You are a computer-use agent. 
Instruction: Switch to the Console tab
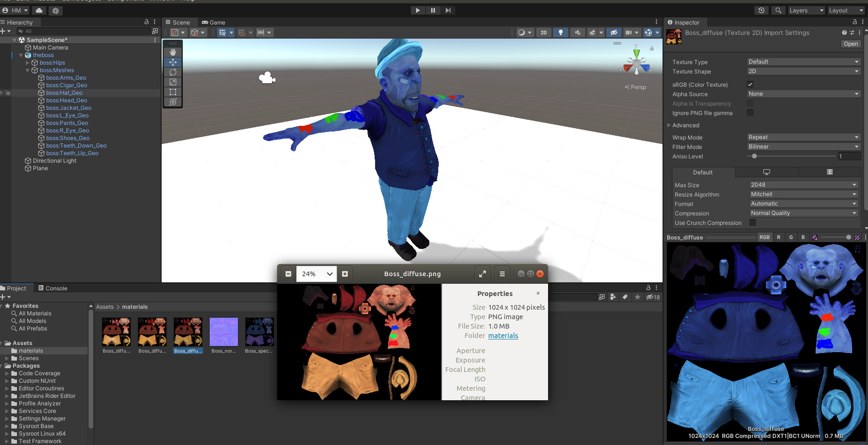[x=57, y=288]
